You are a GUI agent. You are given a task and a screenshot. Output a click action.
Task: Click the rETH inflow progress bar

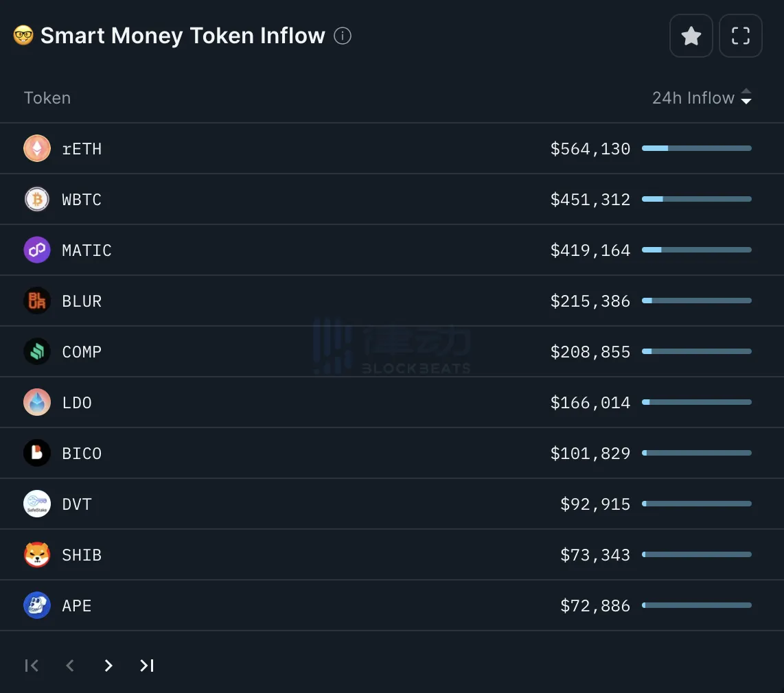(696, 148)
